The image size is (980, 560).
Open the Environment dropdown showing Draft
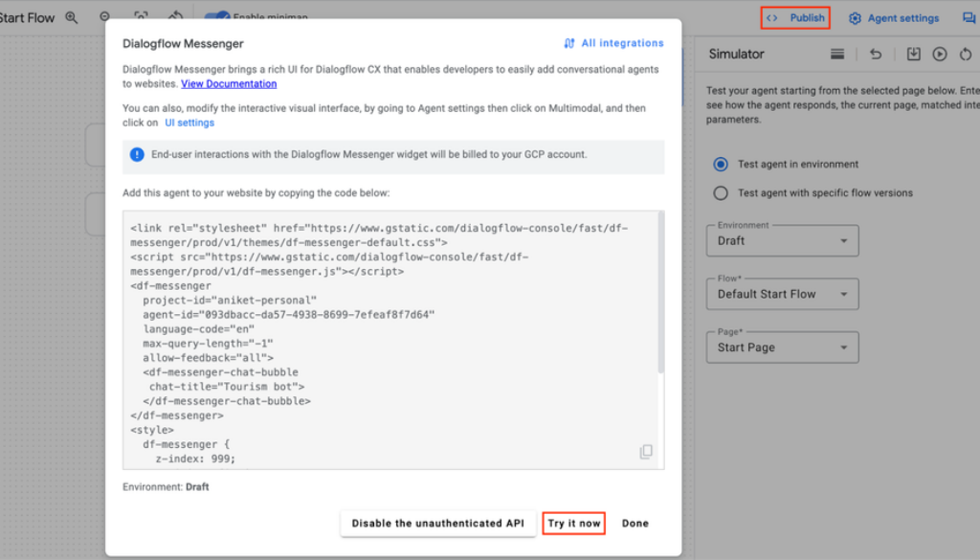pos(783,241)
